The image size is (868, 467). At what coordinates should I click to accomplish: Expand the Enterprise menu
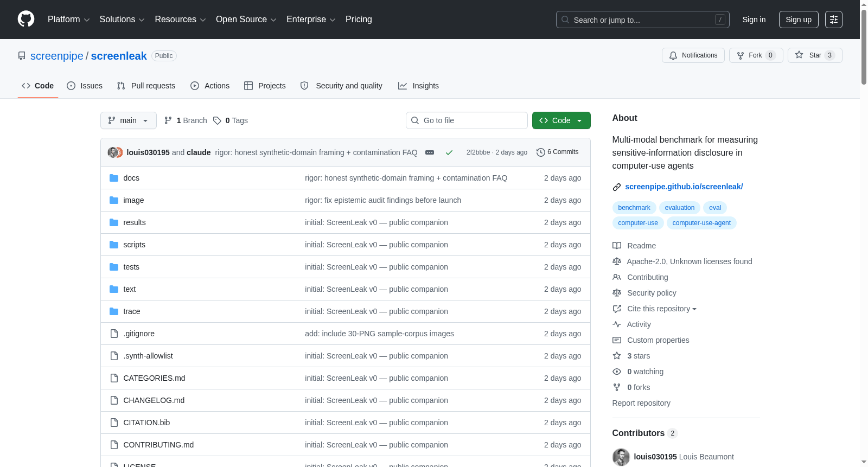[x=311, y=20]
